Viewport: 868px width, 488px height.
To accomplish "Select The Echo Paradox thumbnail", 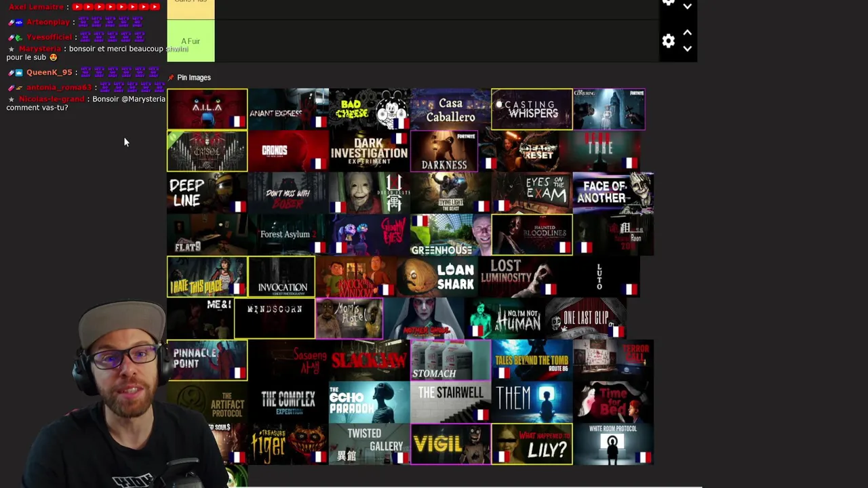I will pyautogui.click(x=370, y=403).
